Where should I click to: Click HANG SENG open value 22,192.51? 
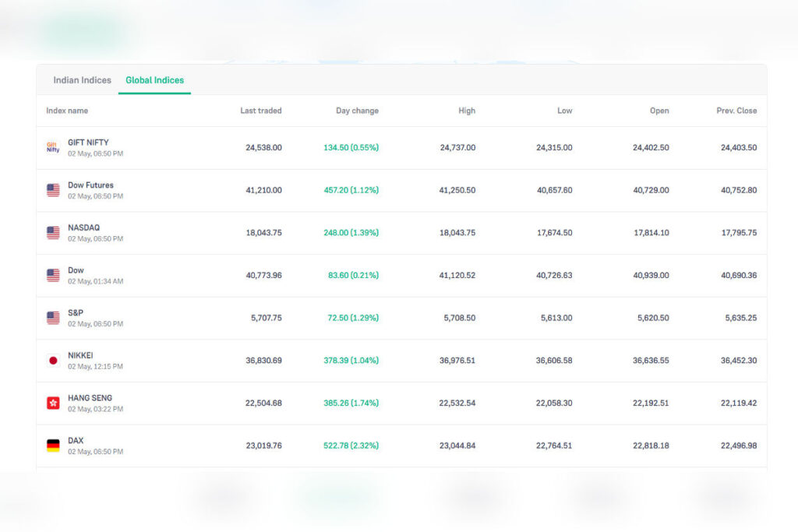point(651,403)
